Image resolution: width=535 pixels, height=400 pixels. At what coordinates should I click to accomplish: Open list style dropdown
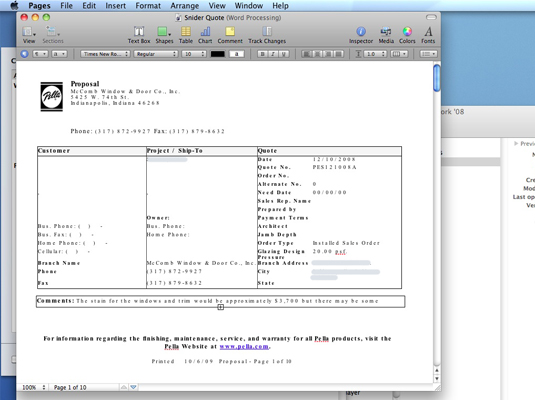[x=428, y=54]
